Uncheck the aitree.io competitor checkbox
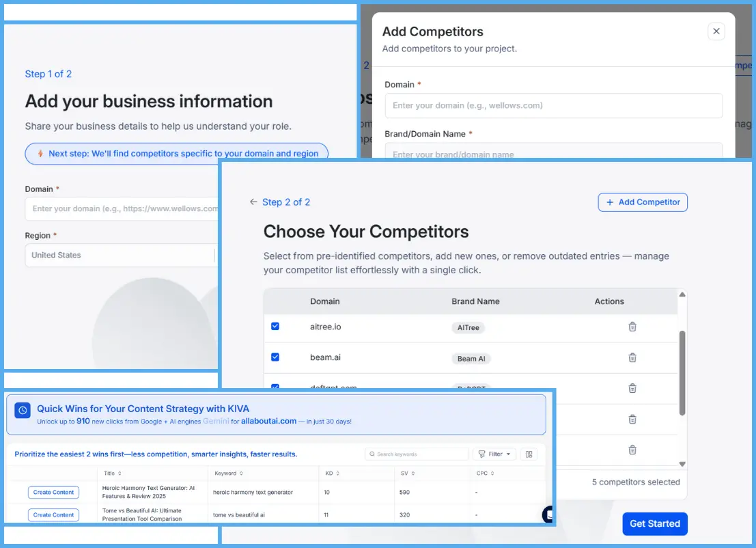This screenshot has width=756, height=548. (x=275, y=327)
